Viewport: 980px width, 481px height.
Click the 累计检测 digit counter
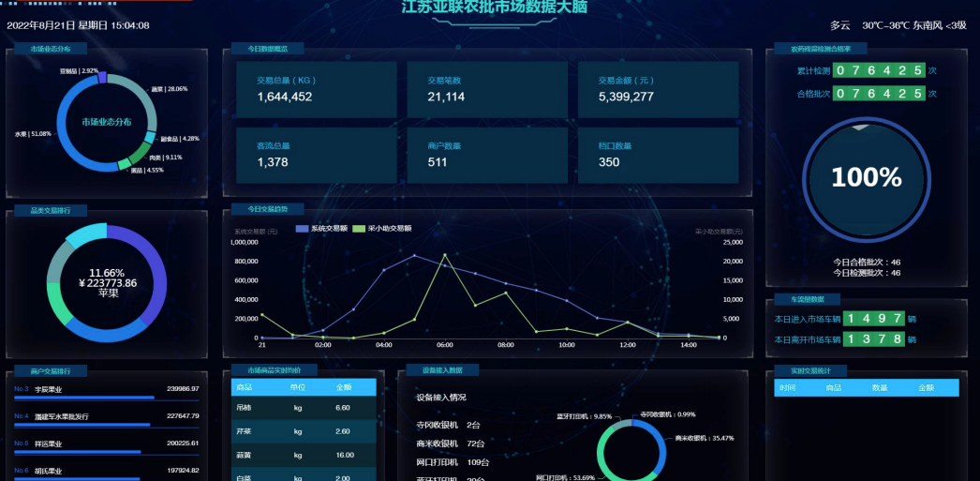(x=879, y=70)
